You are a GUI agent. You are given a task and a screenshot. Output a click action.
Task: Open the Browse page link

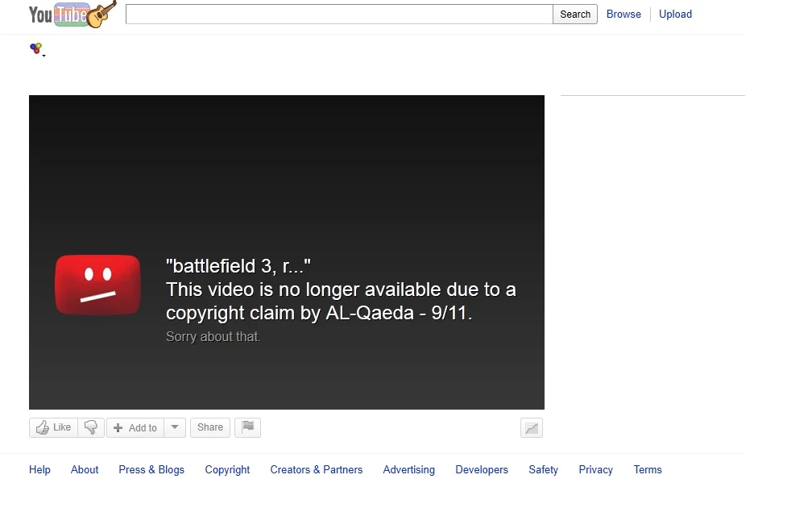[x=623, y=15]
